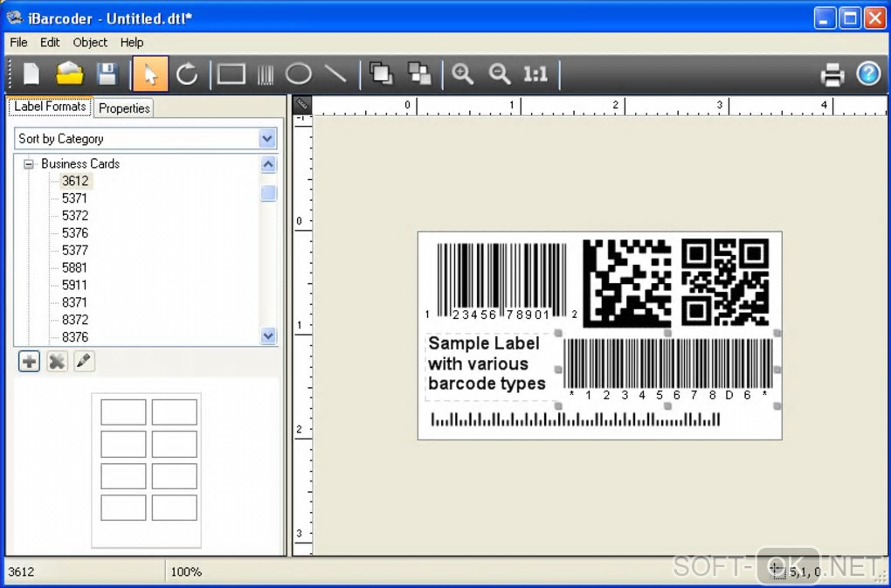Screen dimensions: 891x588
Task: Open a file with the folder icon
Action: click(69, 74)
